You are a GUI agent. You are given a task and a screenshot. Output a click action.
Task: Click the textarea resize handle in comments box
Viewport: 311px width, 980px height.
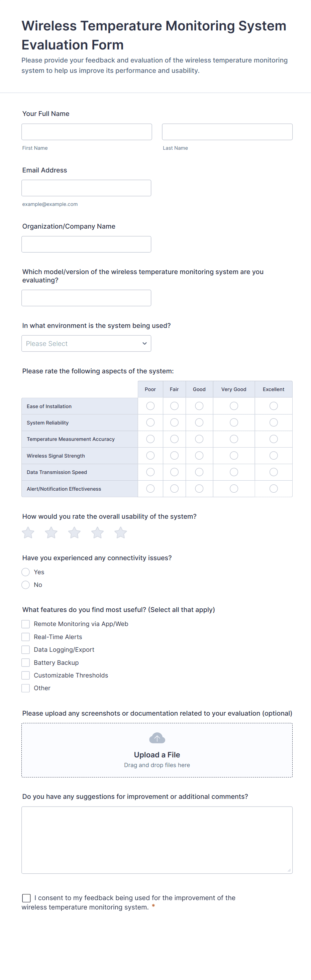(289, 870)
